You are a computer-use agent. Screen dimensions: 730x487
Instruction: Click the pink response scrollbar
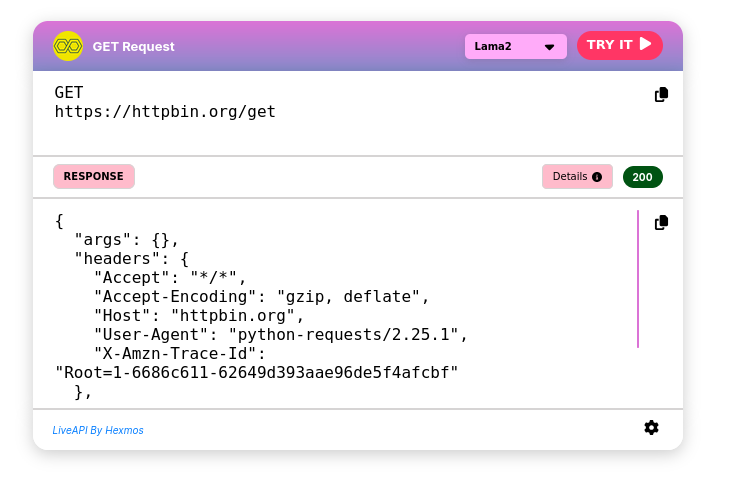pos(637,278)
